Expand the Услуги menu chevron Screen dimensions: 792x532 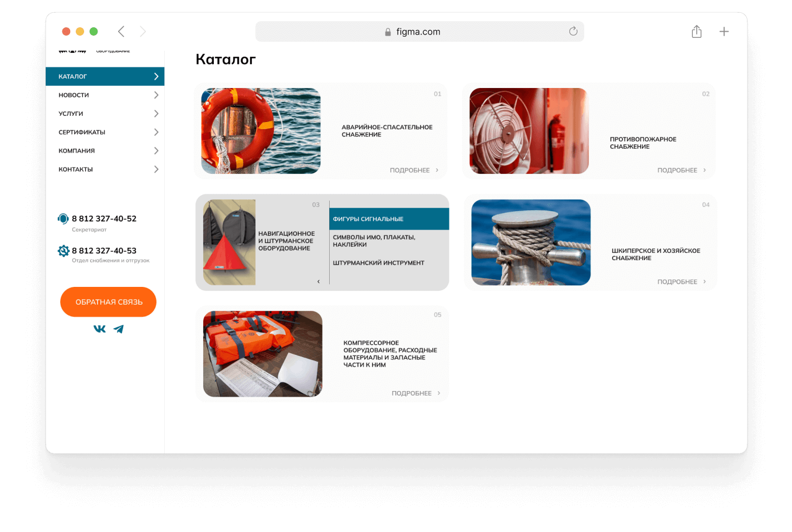pos(156,114)
